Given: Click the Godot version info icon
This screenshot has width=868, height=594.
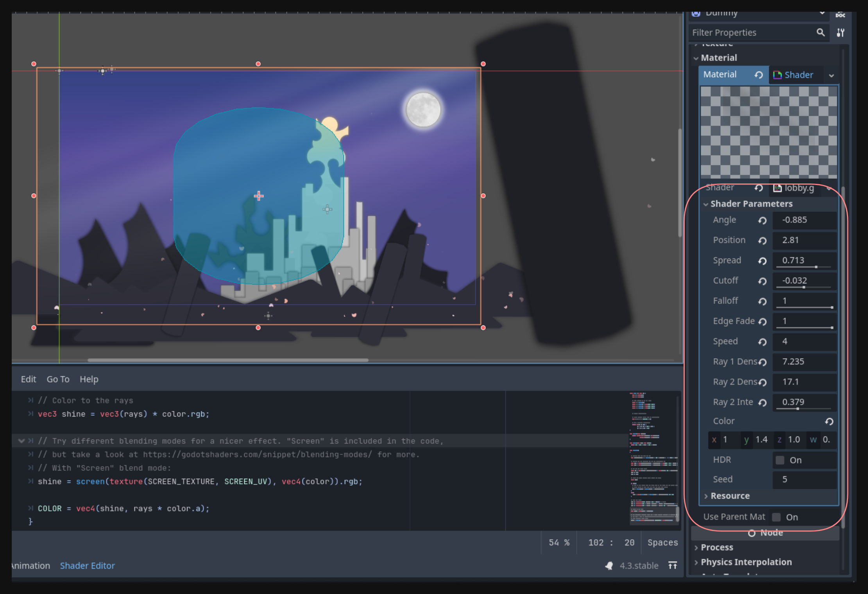Looking at the screenshot, I should pyautogui.click(x=609, y=566).
